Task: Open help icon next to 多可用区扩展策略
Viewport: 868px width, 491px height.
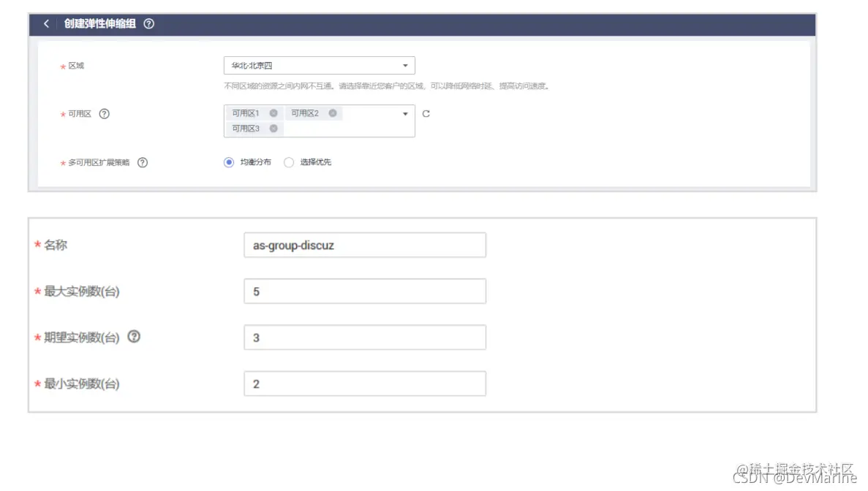Action: [x=143, y=162]
